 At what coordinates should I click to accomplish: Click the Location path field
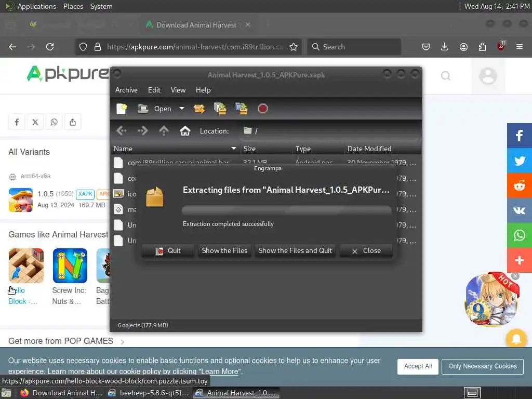[330, 131]
